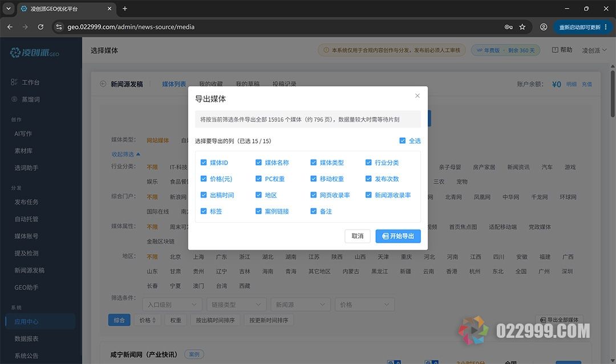The width and height of the screenshot is (616, 364).
Task: Open 发布任务 in the sidebar
Action: click(26, 202)
